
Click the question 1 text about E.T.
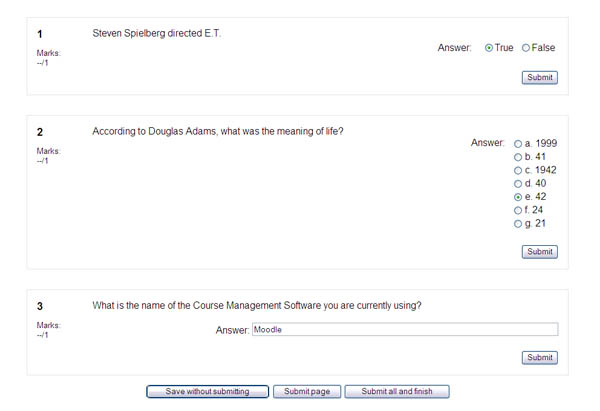(157, 33)
